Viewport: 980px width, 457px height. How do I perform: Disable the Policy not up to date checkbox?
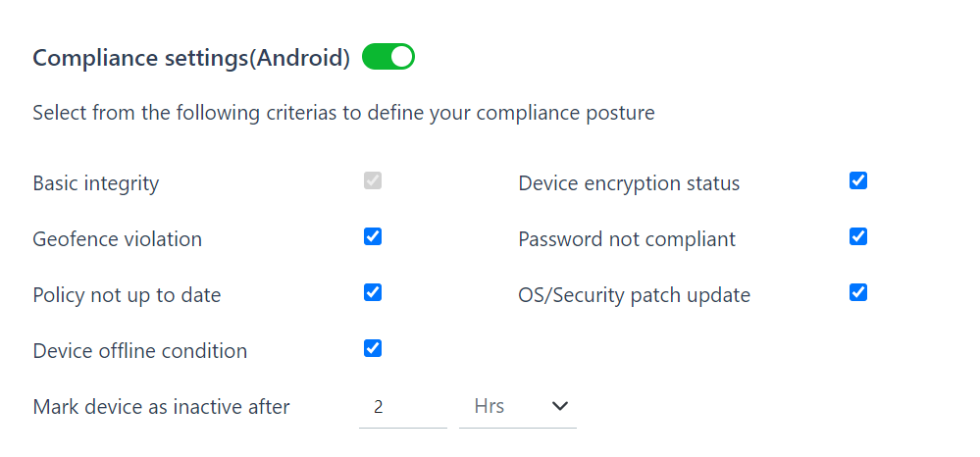[x=373, y=293]
